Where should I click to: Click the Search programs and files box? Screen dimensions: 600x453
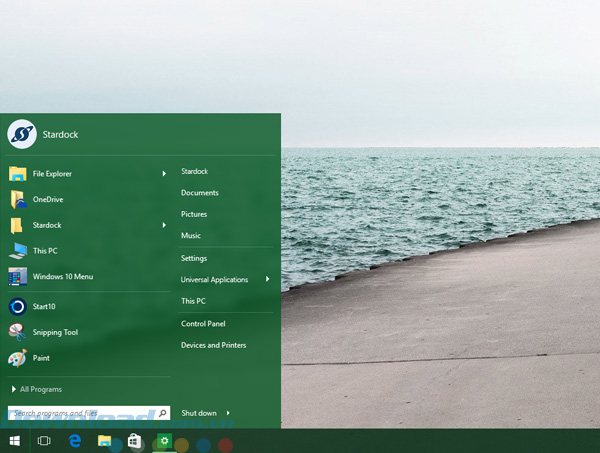coord(82,412)
